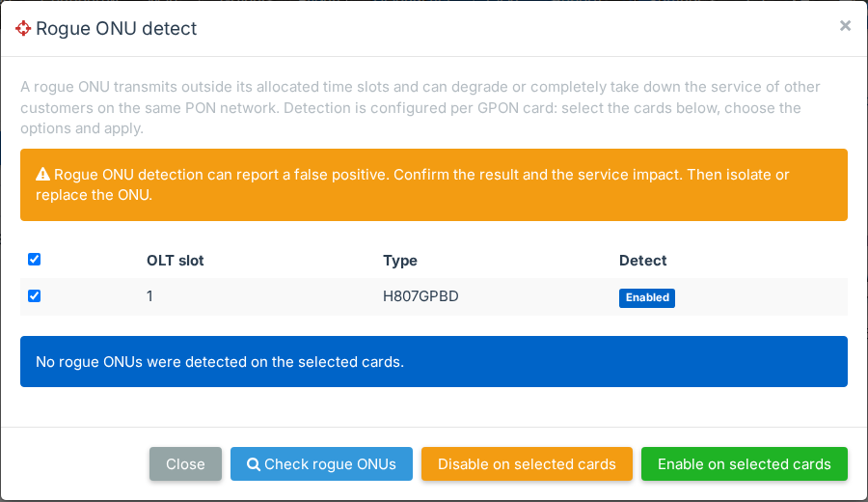This screenshot has height=502, width=868.
Task: Click the orange false positive warning banner
Action: point(434,184)
